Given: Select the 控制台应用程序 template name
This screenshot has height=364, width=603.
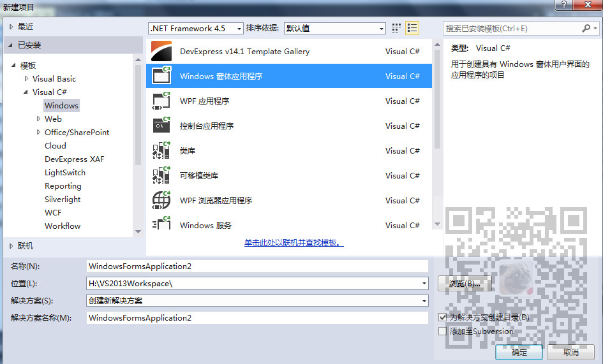Looking at the screenshot, I should pos(207,126).
